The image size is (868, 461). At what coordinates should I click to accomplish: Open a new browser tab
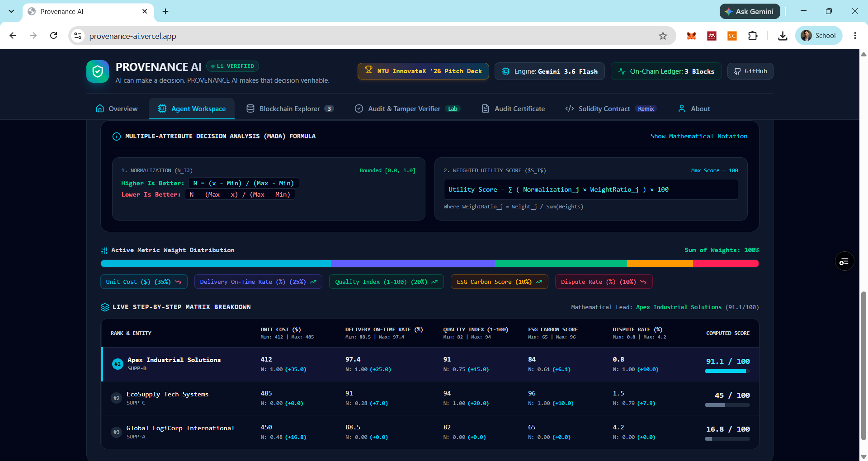coord(165,11)
